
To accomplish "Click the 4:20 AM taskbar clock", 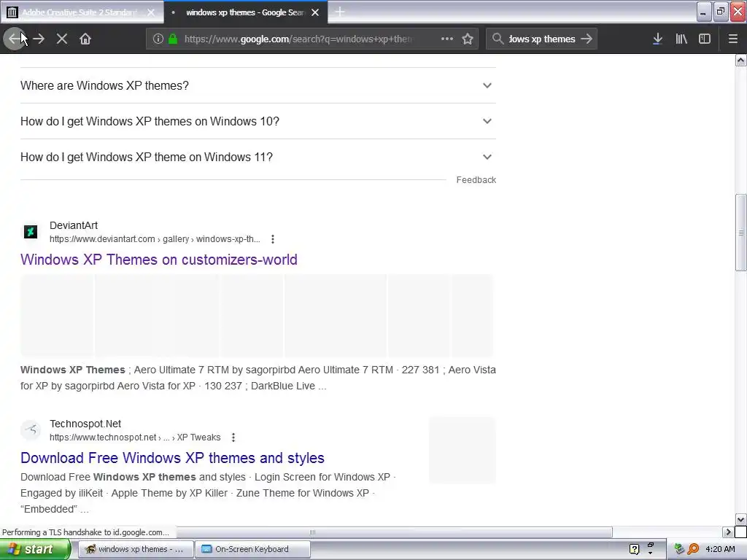I will tap(720, 550).
